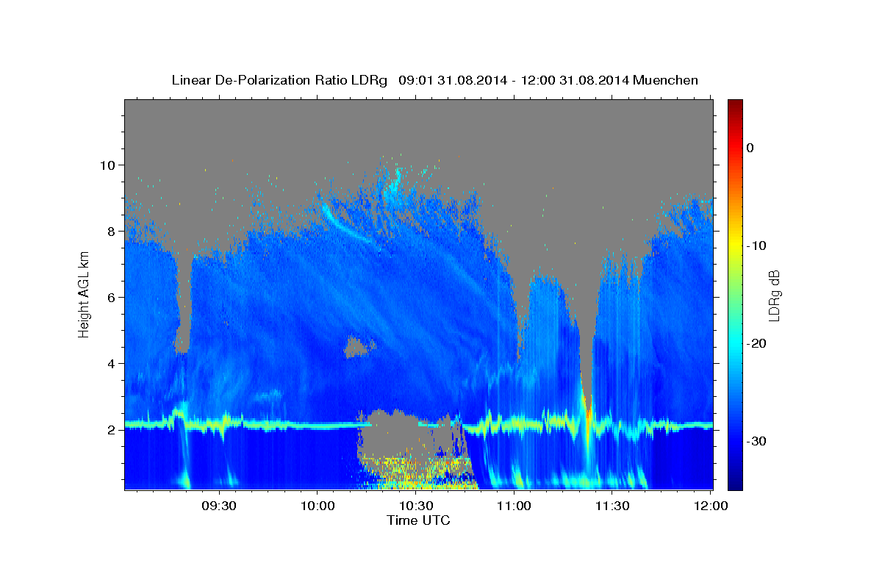
Task: Click the 09:30 time tick label
Action: tap(219, 506)
